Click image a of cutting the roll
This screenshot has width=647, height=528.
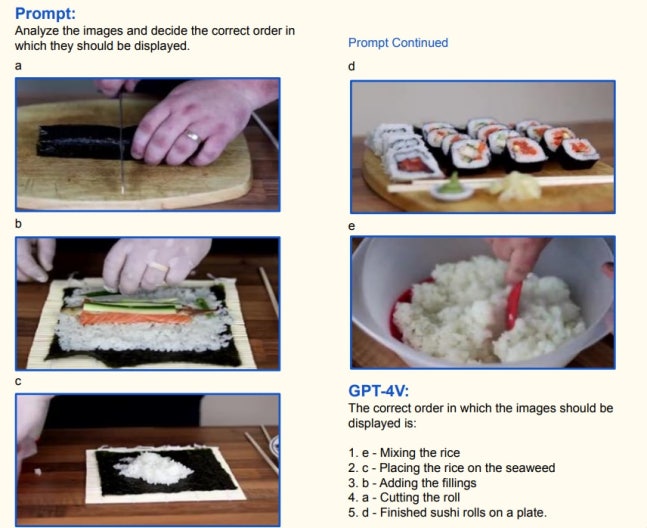coord(148,145)
